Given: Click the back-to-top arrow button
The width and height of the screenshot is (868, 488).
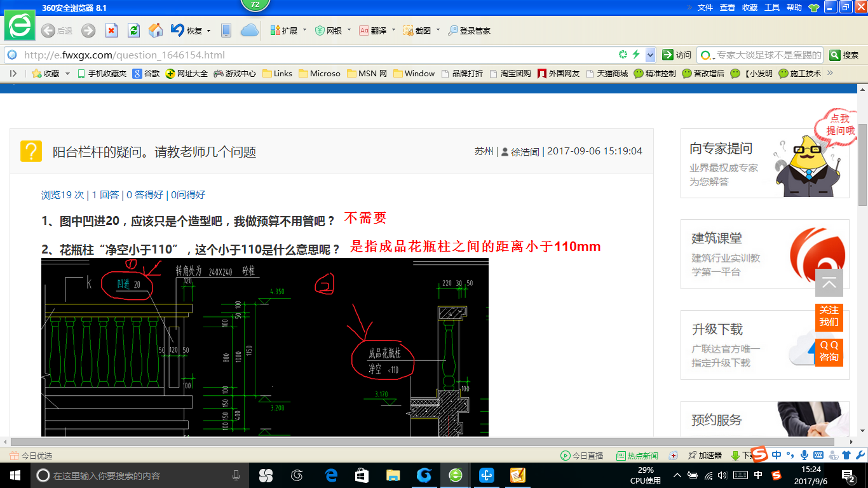Looking at the screenshot, I should coord(829,283).
